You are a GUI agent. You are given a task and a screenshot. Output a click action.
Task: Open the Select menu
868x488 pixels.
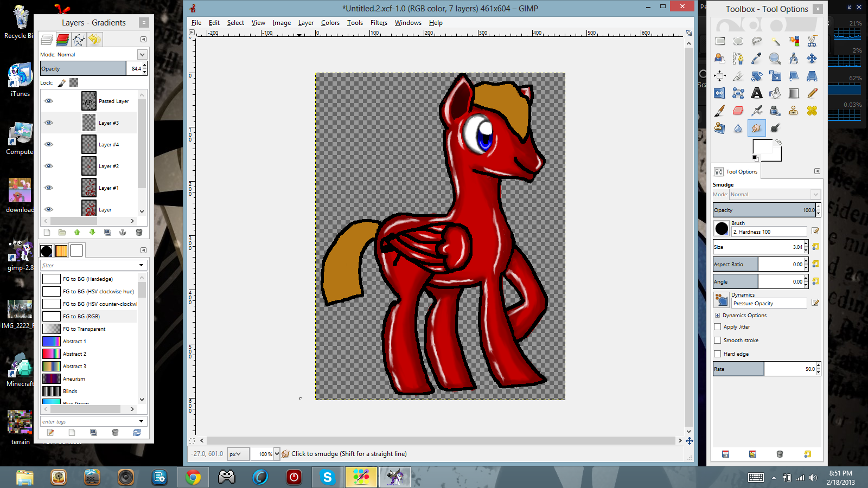tap(235, 23)
